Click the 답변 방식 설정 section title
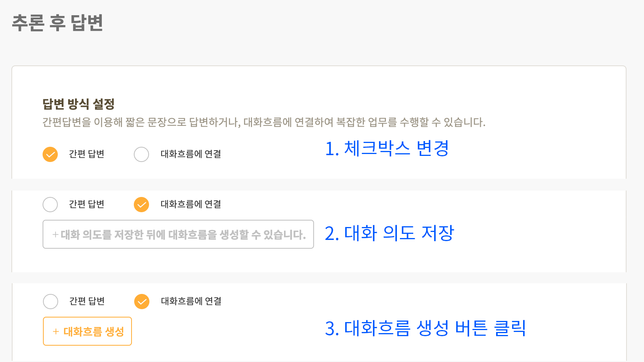Viewport: 644px width, 362px height. [x=78, y=104]
